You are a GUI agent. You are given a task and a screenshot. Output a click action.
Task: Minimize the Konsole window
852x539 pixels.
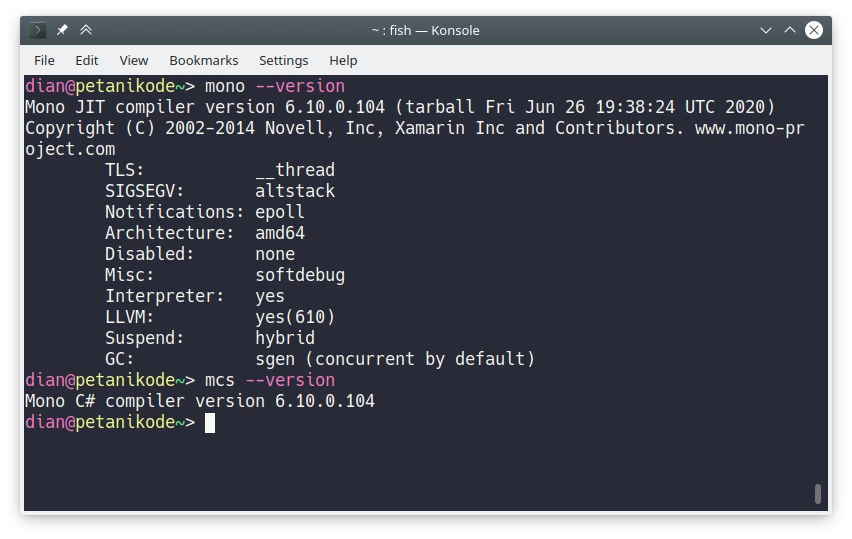pyautogui.click(x=766, y=30)
